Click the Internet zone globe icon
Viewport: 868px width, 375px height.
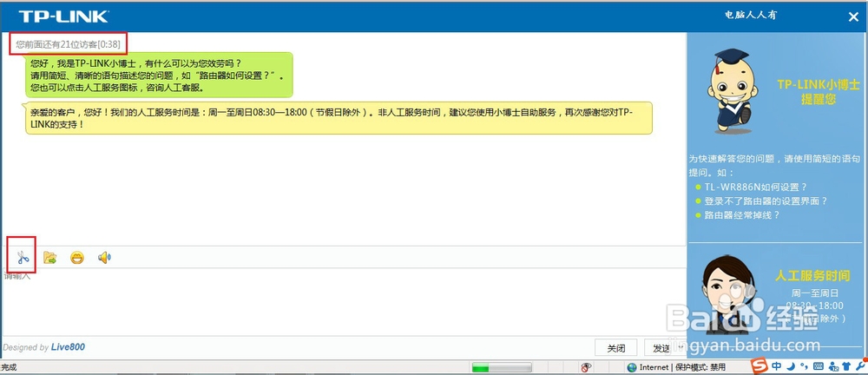click(x=632, y=367)
